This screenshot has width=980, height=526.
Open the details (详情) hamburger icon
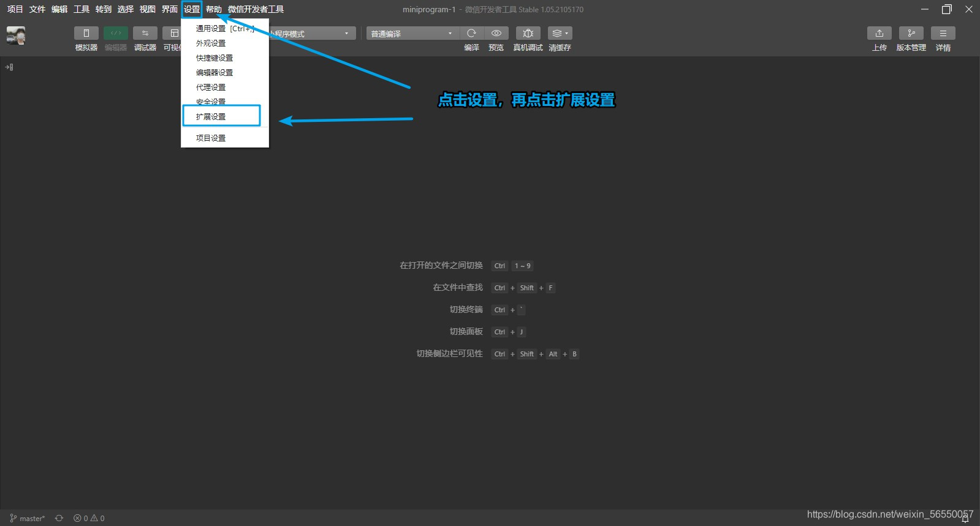point(943,33)
